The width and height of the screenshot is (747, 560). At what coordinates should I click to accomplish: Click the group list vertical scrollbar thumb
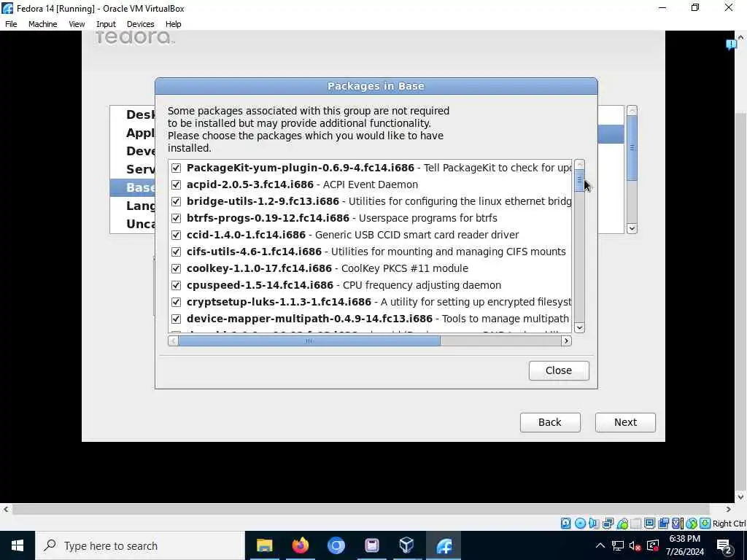coord(632,148)
